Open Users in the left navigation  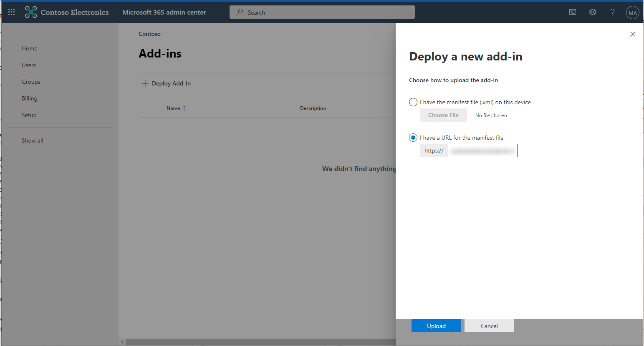29,65
